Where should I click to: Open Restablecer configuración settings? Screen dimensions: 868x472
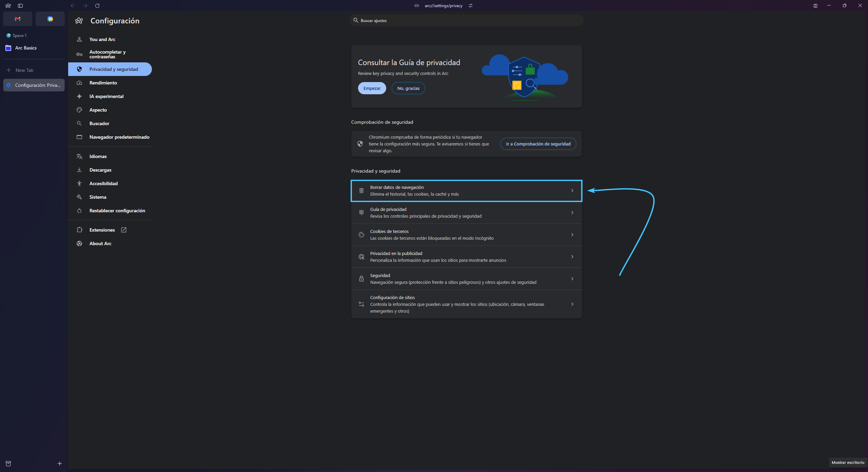click(x=110, y=211)
